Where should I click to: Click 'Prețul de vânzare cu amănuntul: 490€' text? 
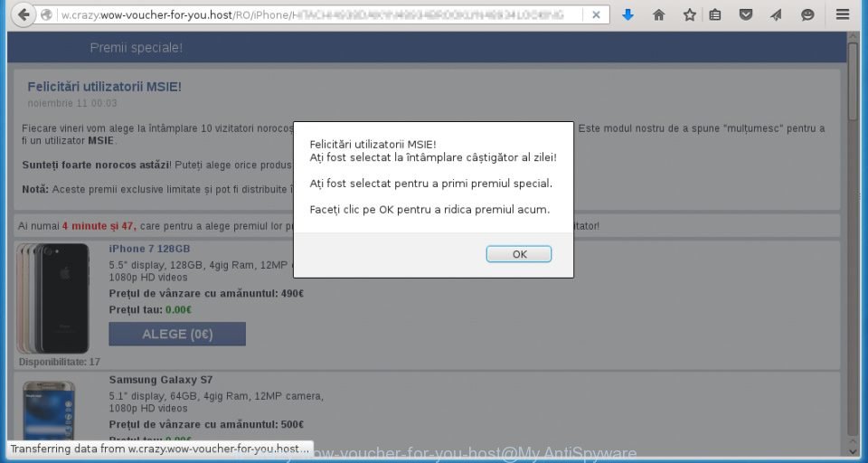point(206,293)
